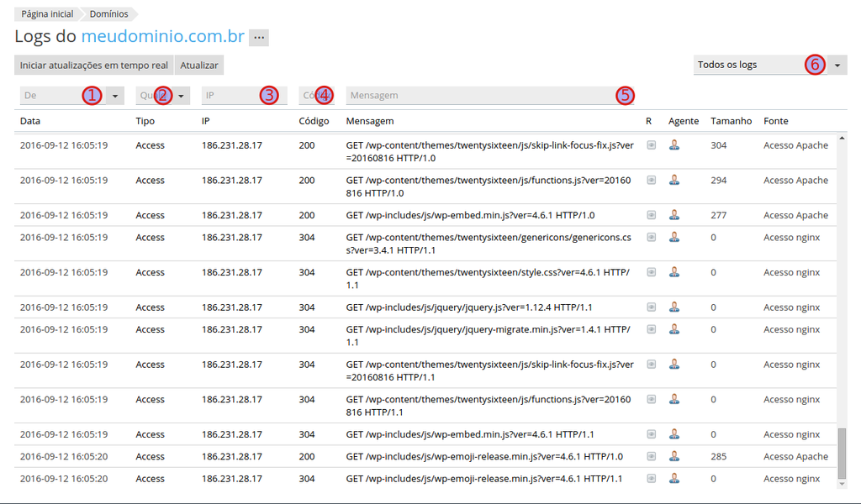Click 'Iniciar atualizações em tempo real' button
861x504 pixels.
click(93, 65)
